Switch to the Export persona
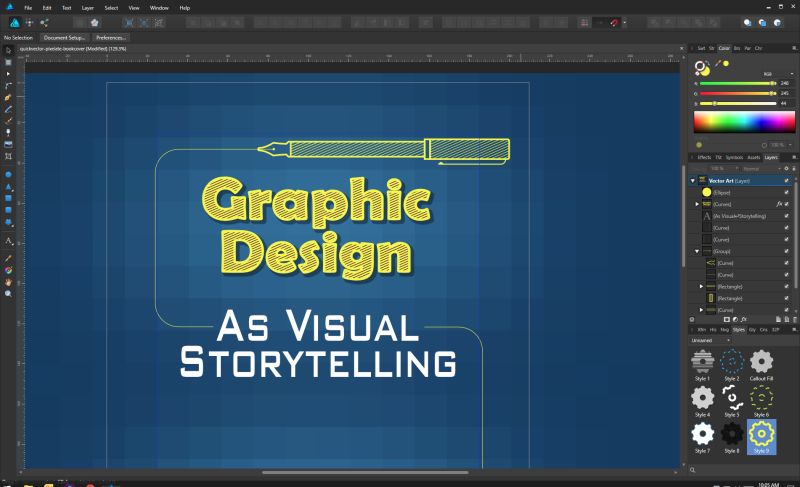Image resolution: width=800 pixels, height=487 pixels. pyautogui.click(x=44, y=23)
